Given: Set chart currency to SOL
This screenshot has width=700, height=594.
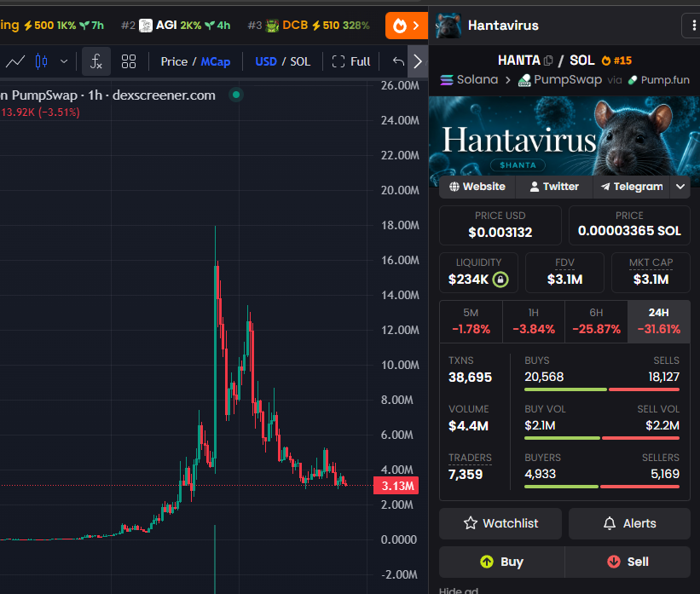Looking at the screenshot, I should pyautogui.click(x=300, y=61).
